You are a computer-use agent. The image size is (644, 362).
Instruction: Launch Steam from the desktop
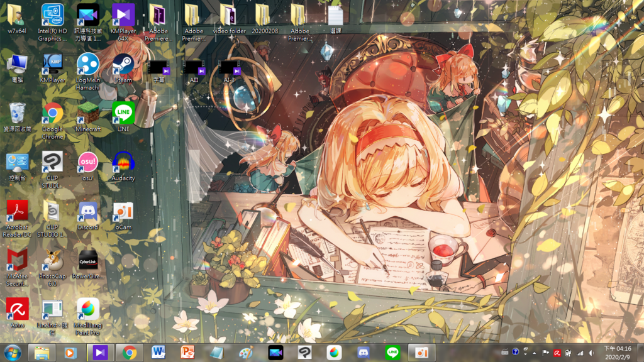123,69
